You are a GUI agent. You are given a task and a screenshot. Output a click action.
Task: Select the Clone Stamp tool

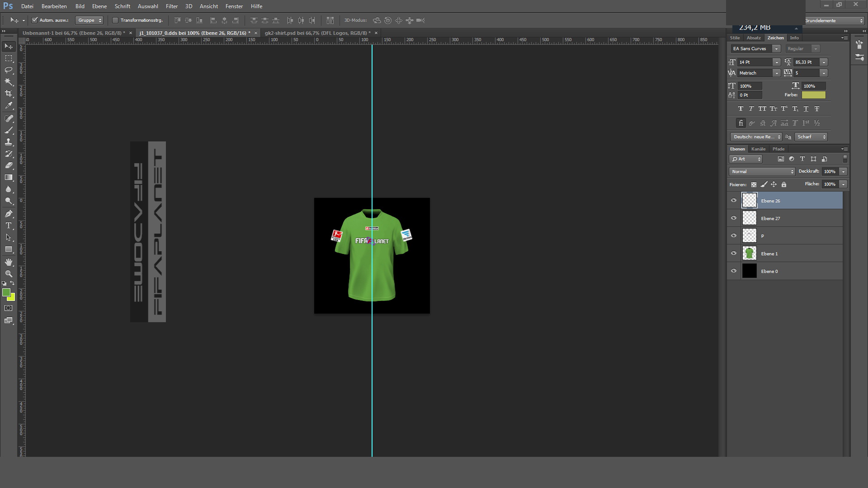pyautogui.click(x=9, y=142)
